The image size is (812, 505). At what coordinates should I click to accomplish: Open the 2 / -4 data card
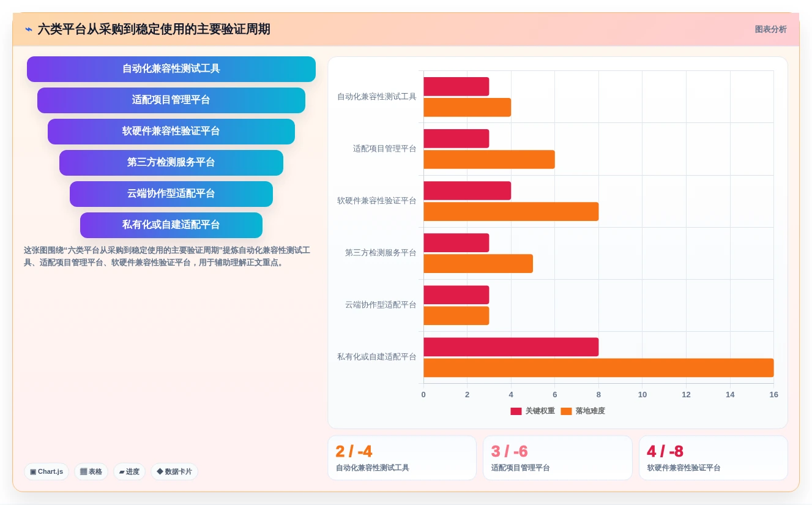click(x=402, y=458)
